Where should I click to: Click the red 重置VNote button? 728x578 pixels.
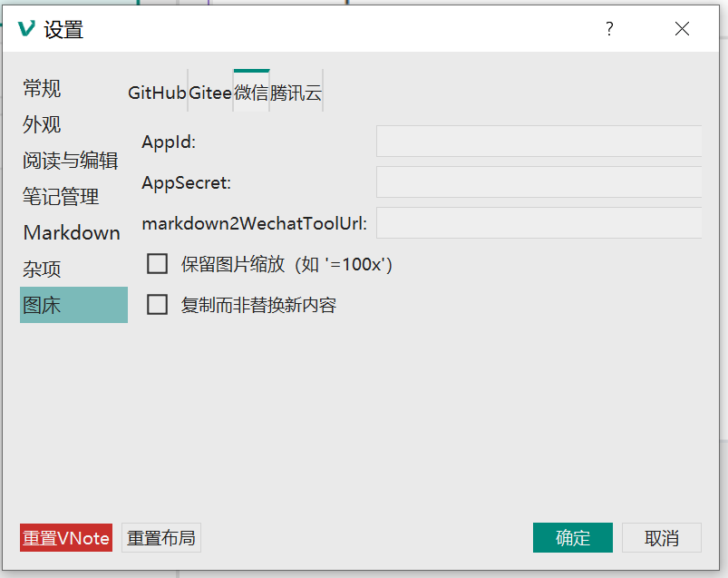[66, 537]
